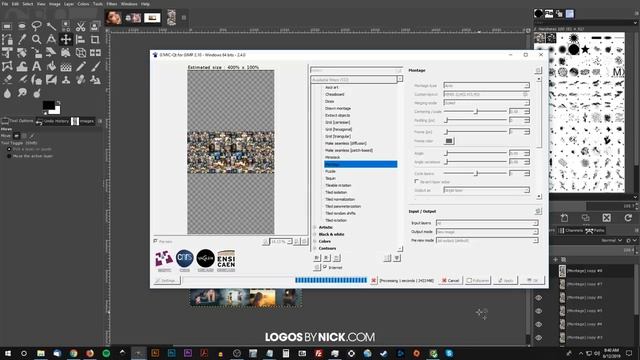Open the Merging mode dropdown
The width and height of the screenshot is (640, 360).
[487, 103]
